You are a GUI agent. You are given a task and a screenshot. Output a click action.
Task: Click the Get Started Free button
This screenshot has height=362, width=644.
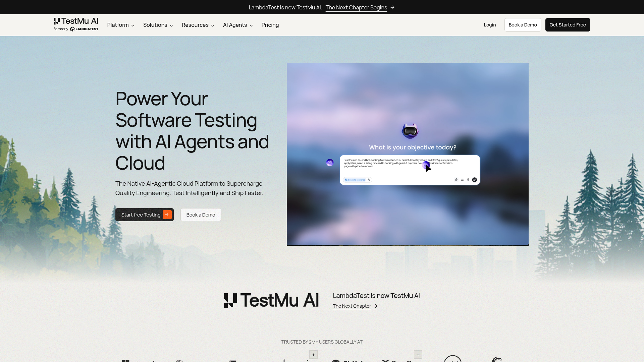[568, 25]
